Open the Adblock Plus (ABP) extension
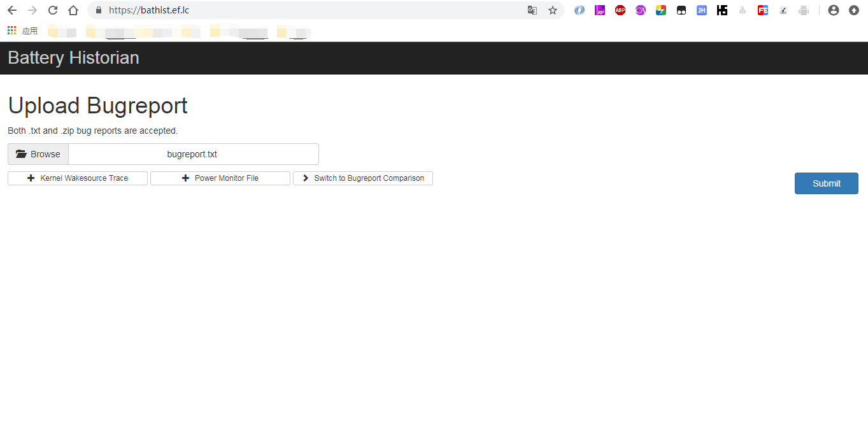This screenshot has height=440, width=868. point(620,10)
